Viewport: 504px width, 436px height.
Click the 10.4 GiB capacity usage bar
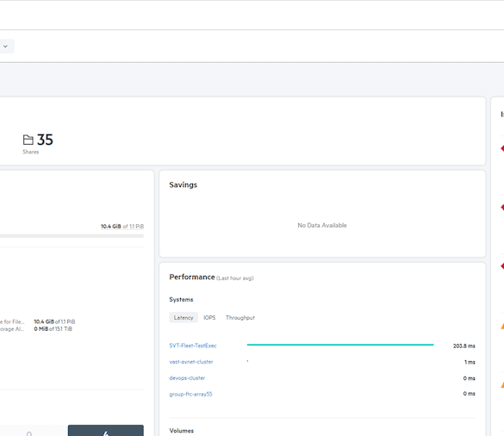[x=72, y=236]
